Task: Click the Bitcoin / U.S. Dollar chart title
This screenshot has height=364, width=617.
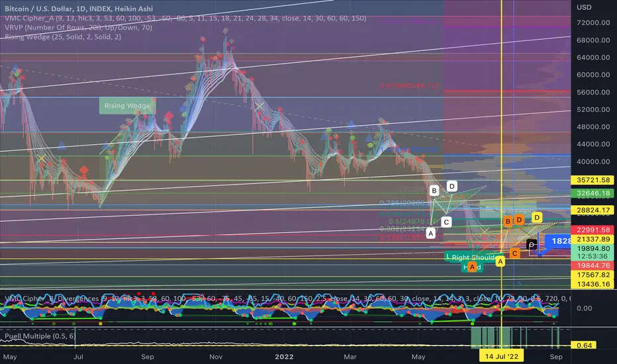Action: [79, 8]
